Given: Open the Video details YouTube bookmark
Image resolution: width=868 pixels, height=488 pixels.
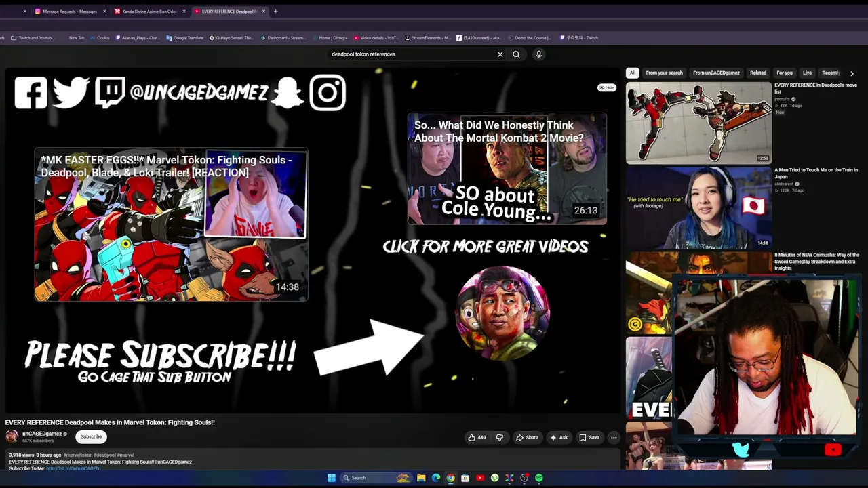Looking at the screenshot, I should click(x=376, y=38).
